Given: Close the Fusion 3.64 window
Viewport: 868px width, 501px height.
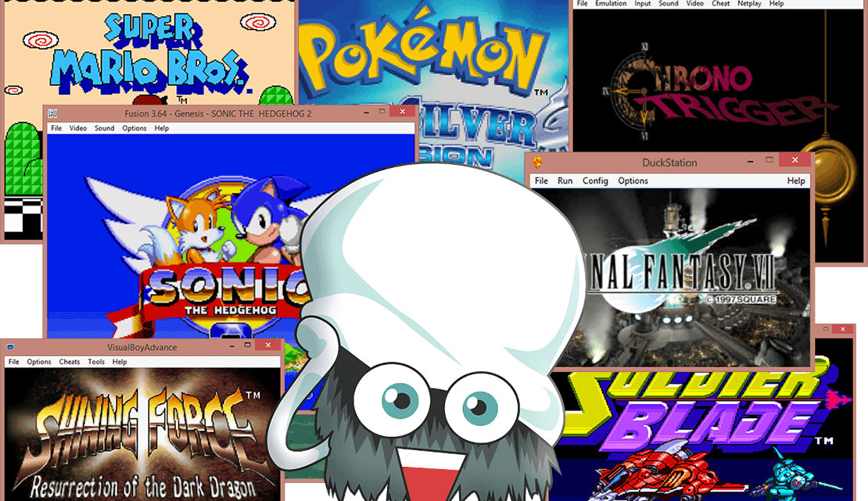Looking at the screenshot, I should (403, 111).
